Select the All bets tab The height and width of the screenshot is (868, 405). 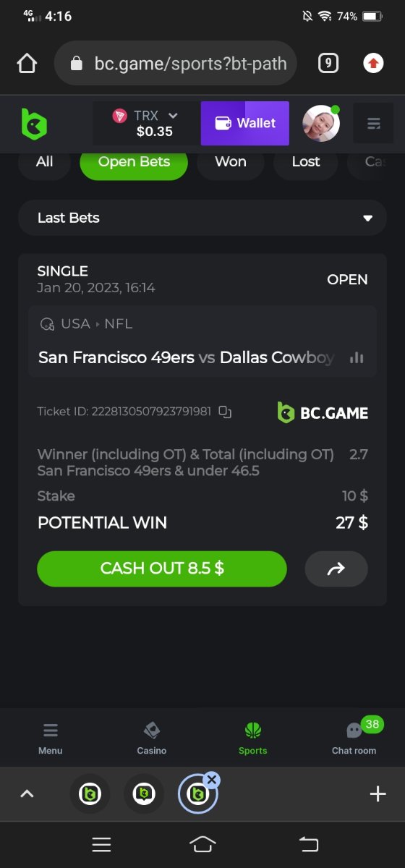tap(44, 161)
